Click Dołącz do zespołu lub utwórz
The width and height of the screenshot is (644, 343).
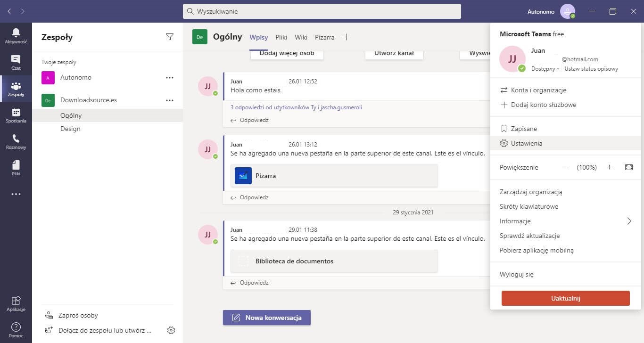pos(98,330)
